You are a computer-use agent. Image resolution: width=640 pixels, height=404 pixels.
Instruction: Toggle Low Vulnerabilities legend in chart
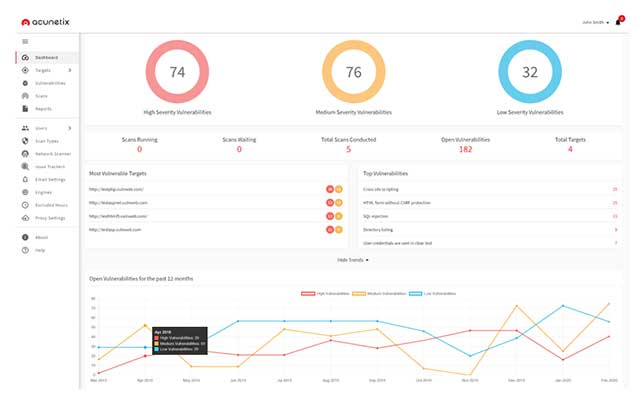tap(433, 293)
